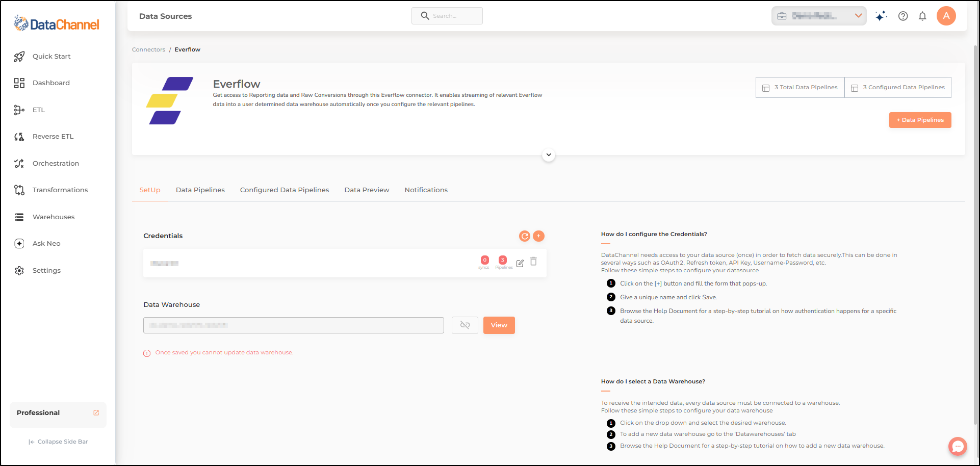Screen dimensions: 980x466
Task: Click 'Once saved you cannot update' warning
Action: [224, 353]
